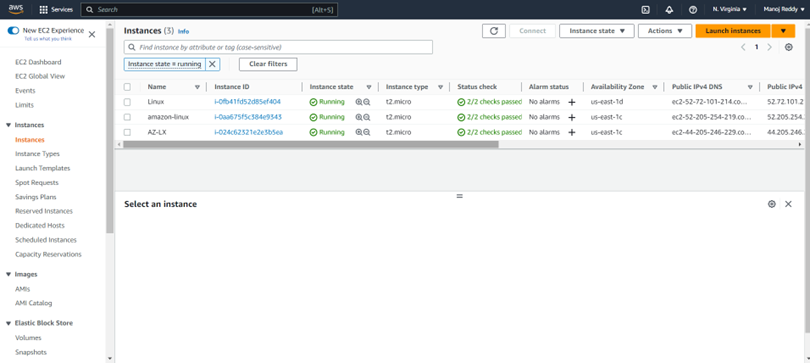
Task: Close the Select an instance panel
Action: coord(788,204)
